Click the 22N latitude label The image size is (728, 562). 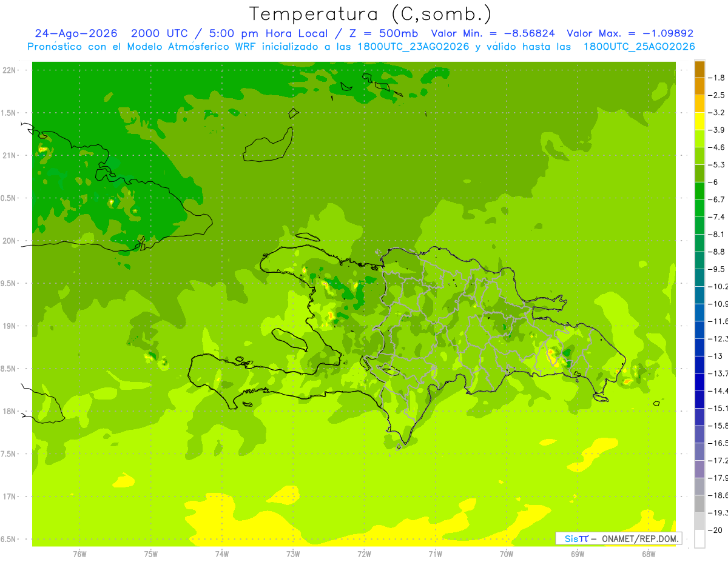10,70
